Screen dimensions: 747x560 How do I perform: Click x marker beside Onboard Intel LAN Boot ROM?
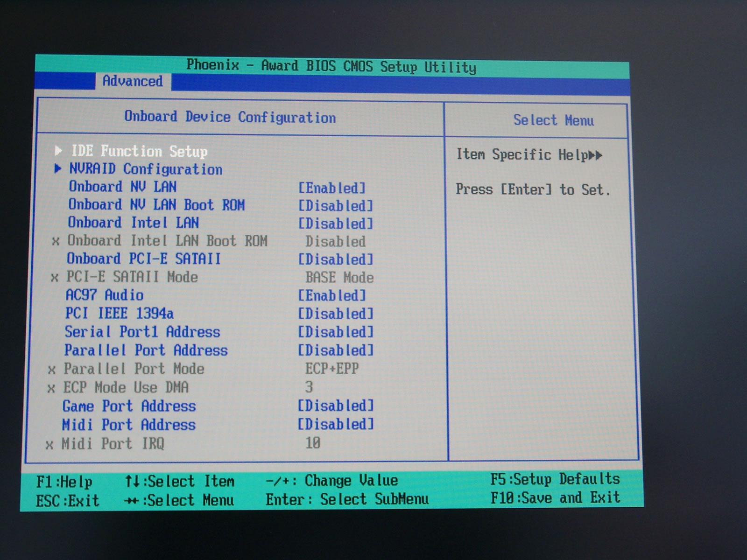pyautogui.click(x=56, y=242)
